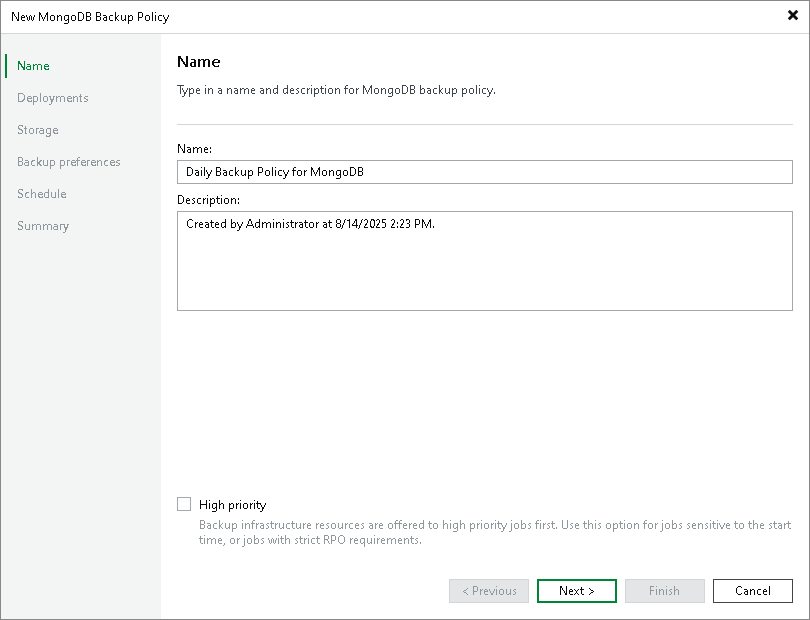Click into the policy Name field
Screen dimensions: 810x620
(x=485, y=172)
